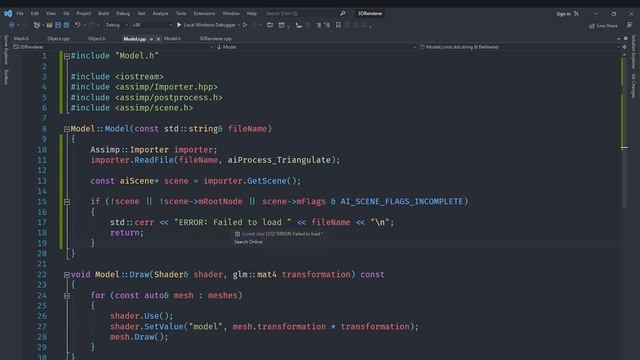Open the Project menu
Image resolution: width=640 pixels, height=360 pixels.
coord(84,13)
